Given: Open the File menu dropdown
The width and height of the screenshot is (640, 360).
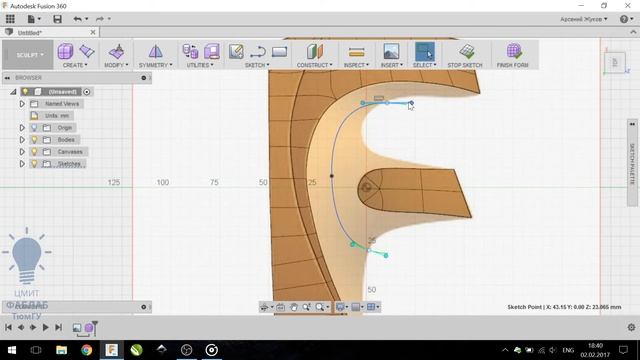Looking at the screenshot, I should tap(34, 19).
